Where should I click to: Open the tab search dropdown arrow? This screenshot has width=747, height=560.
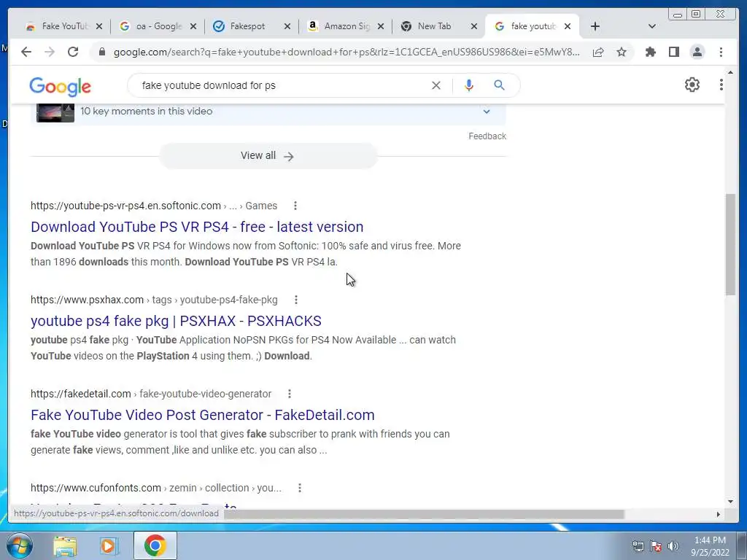coord(652,26)
